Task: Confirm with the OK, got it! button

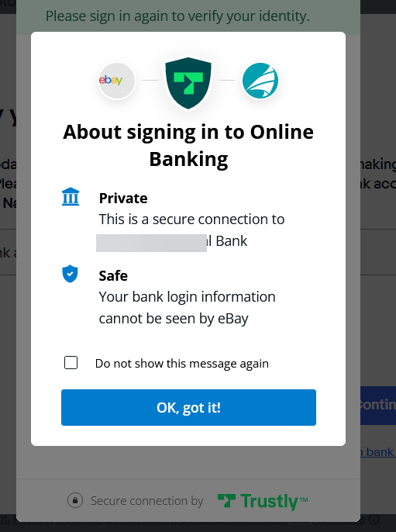Action: tap(188, 407)
